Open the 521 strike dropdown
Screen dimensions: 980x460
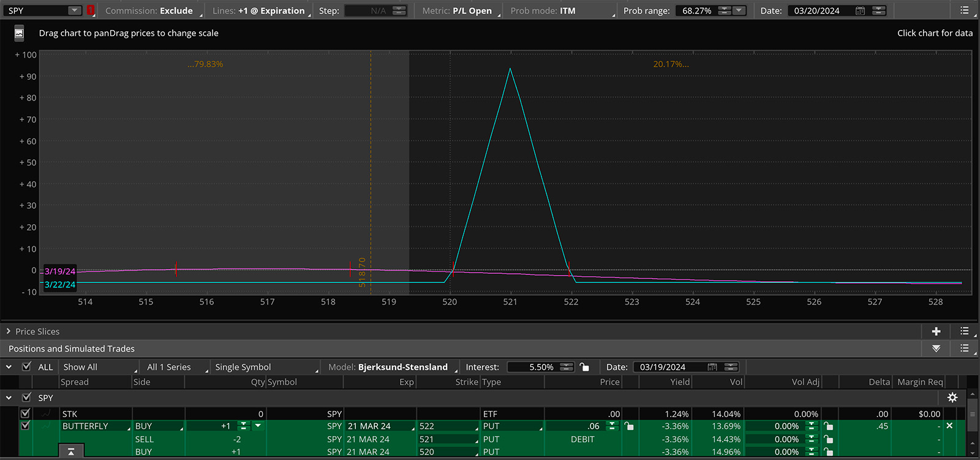448,439
